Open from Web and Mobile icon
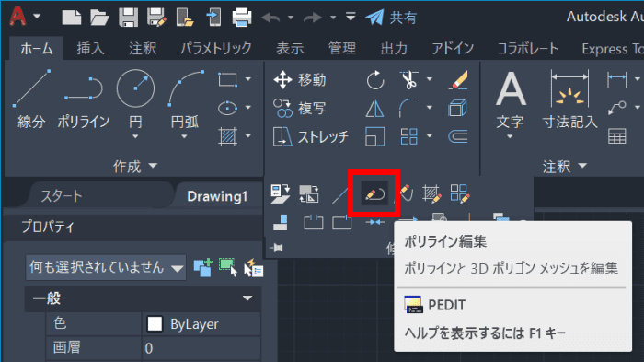644x362 pixels. (x=184, y=18)
